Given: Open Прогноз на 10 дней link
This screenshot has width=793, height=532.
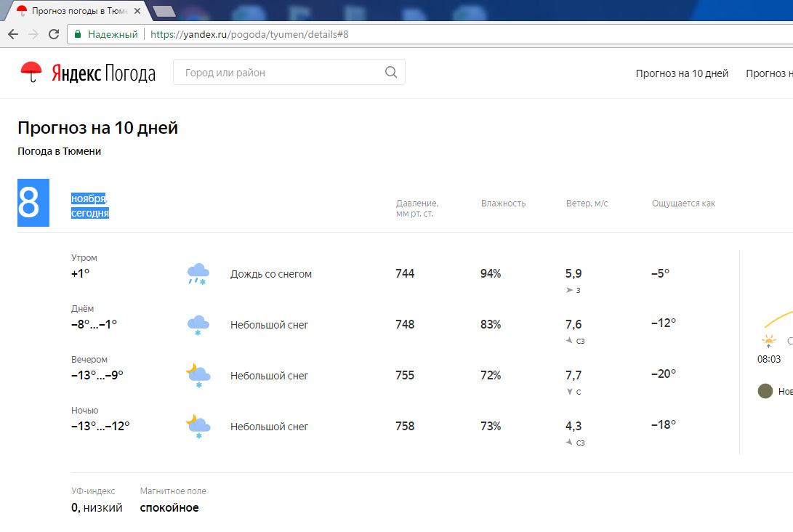Looking at the screenshot, I should (x=682, y=74).
